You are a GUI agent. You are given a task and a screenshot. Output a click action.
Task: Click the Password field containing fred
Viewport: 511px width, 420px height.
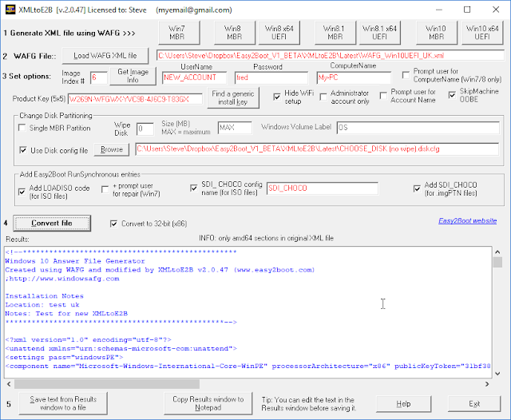271,77
